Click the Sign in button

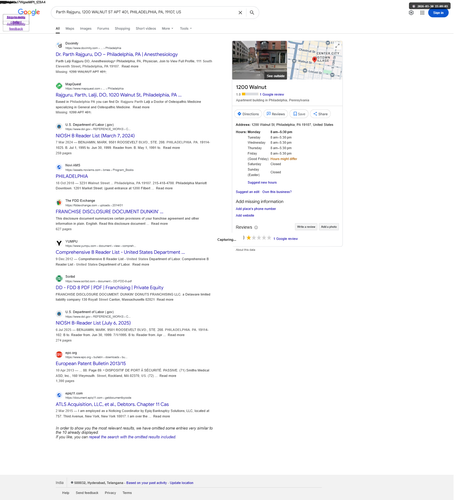[438, 13]
